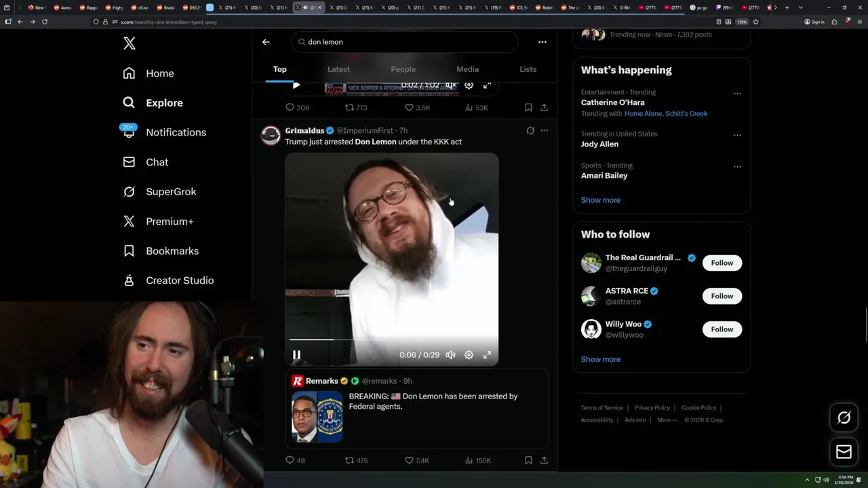Reply to post with 48 replies
This screenshot has height=488, width=868.
[x=296, y=461]
